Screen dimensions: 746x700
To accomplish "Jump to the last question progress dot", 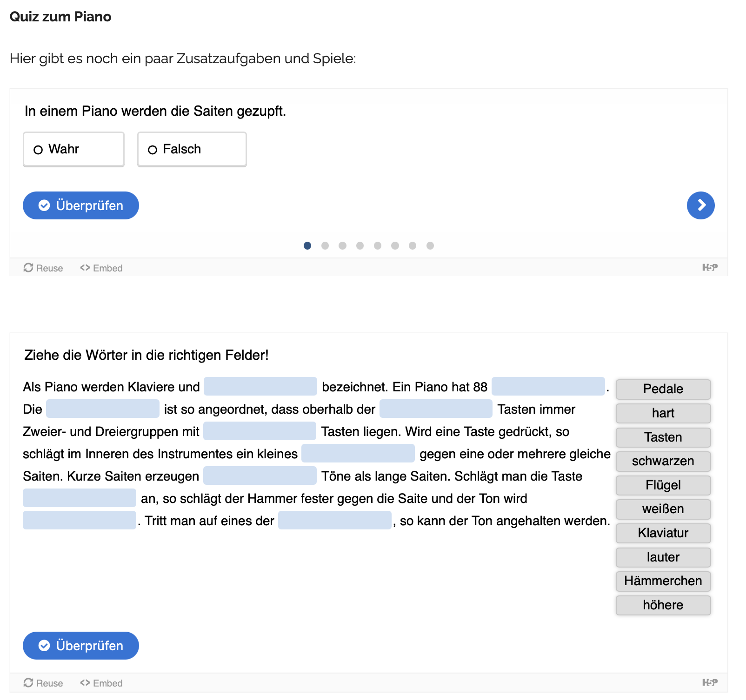I will tap(430, 245).
